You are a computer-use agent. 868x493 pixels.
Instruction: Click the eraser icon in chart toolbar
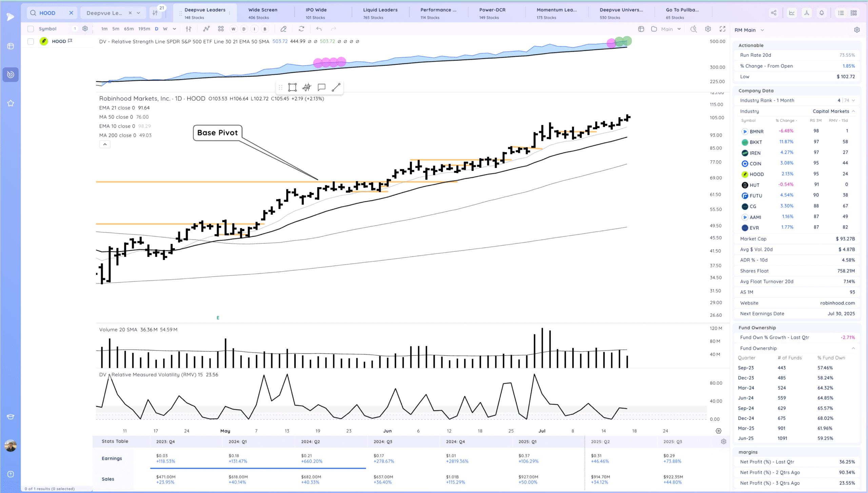point(283,29)
